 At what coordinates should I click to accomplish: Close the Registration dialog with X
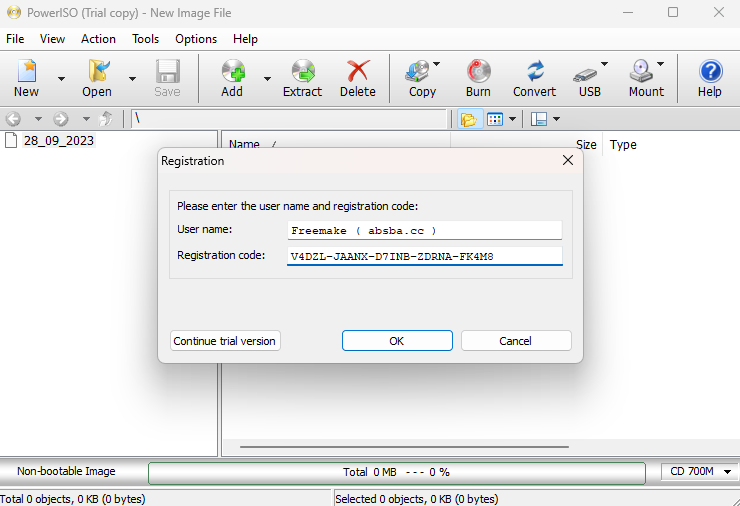point(568,160)
